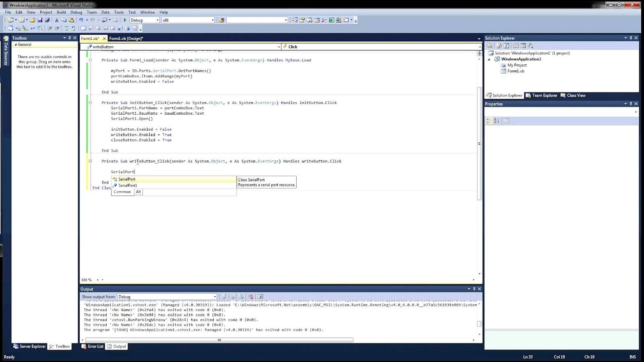Click Uncomment selected lines icon

74,29
